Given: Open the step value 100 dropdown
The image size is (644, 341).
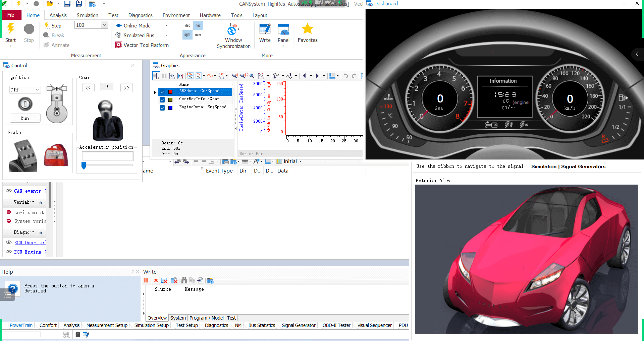Looking at the screenshot, I should click(x=104, y=25).
